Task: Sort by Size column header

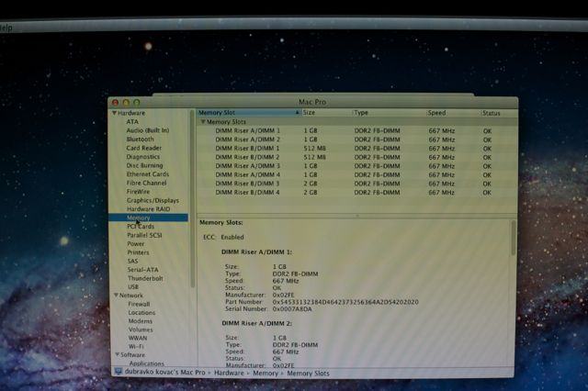Action: pyautogui.click(x=327, y=113)
